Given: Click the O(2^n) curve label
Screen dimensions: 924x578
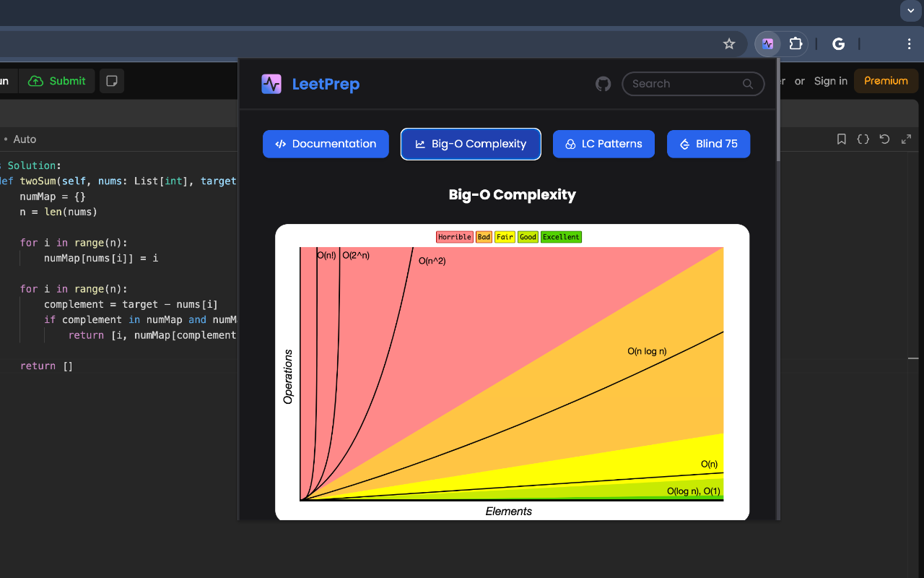Looking at the screenshot, I should coord(356,255).
